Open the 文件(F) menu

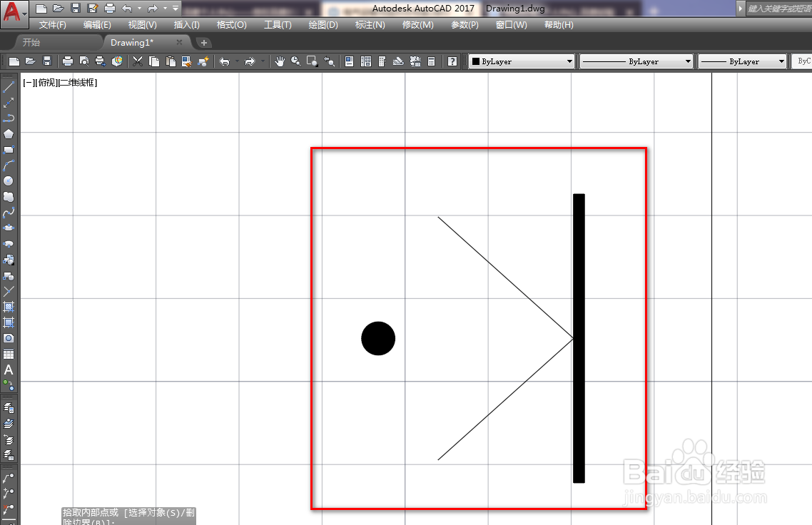tap(52, 25)
